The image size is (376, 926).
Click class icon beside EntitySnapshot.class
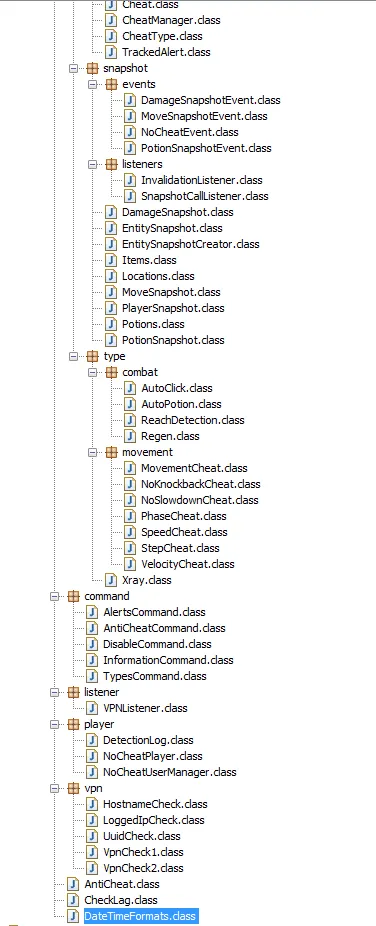(111, 228)
